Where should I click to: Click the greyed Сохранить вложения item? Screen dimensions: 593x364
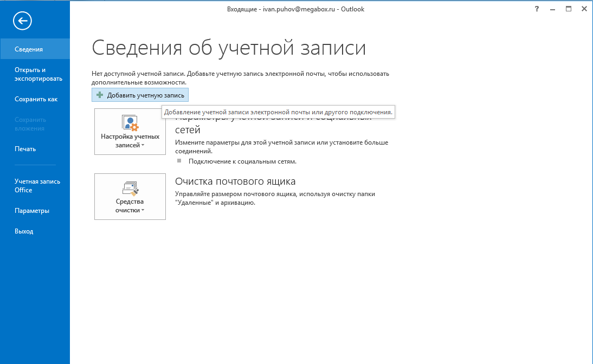(30, 124)
